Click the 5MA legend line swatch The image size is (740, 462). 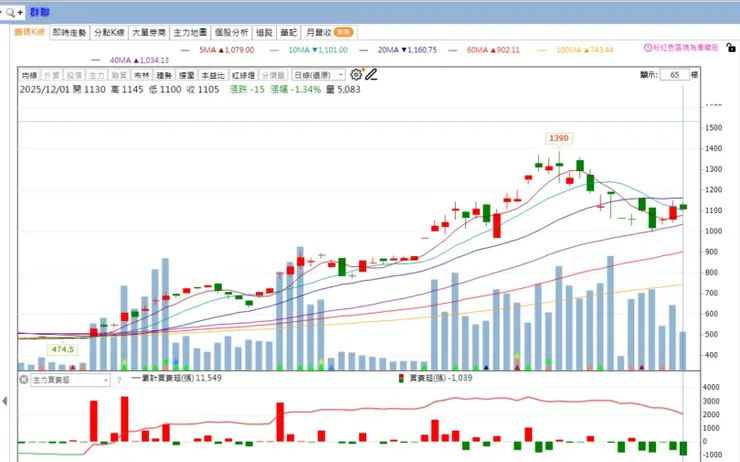[x=185, y=50]
